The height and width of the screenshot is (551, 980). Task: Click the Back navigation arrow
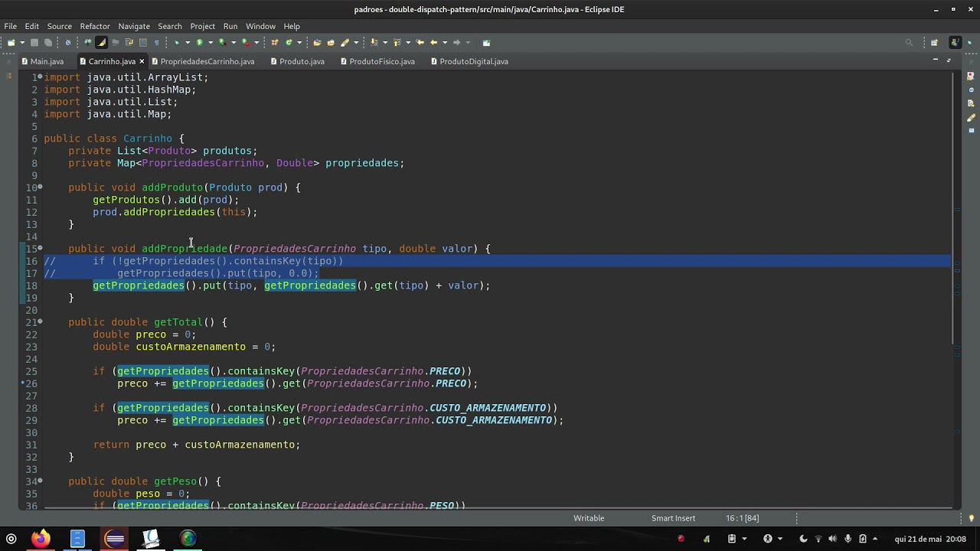[x=434, y=43]
